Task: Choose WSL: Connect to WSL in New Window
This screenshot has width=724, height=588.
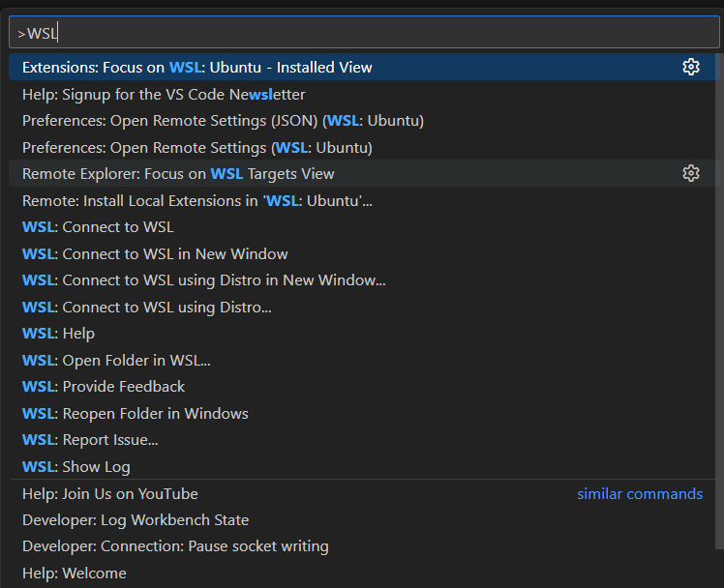Action: [364, 254]
